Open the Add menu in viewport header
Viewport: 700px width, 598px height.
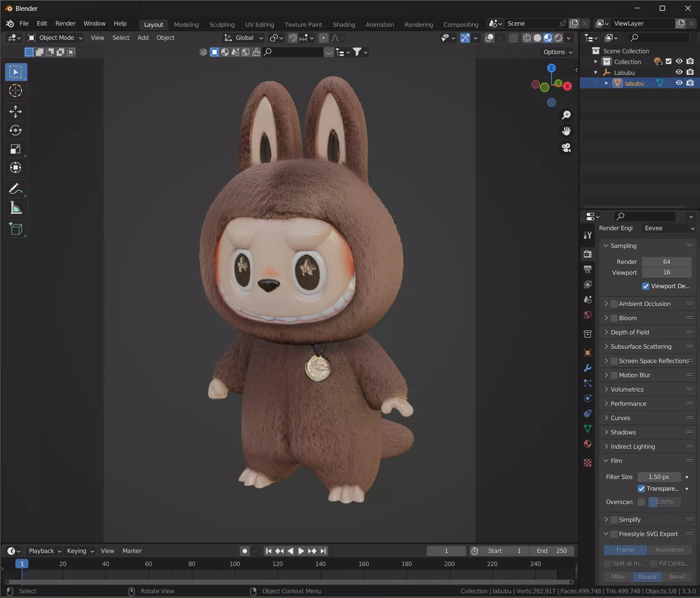point(143,38)
